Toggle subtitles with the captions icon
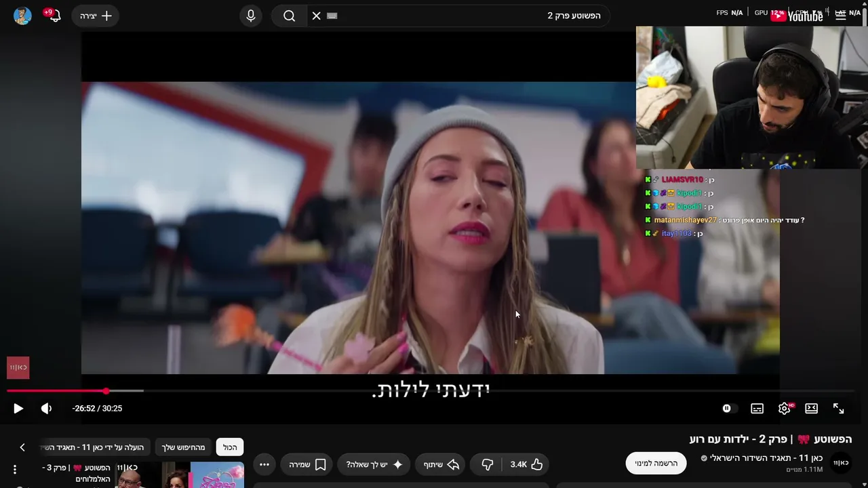This screenshot has width=868, height=488. pos(757,408)
